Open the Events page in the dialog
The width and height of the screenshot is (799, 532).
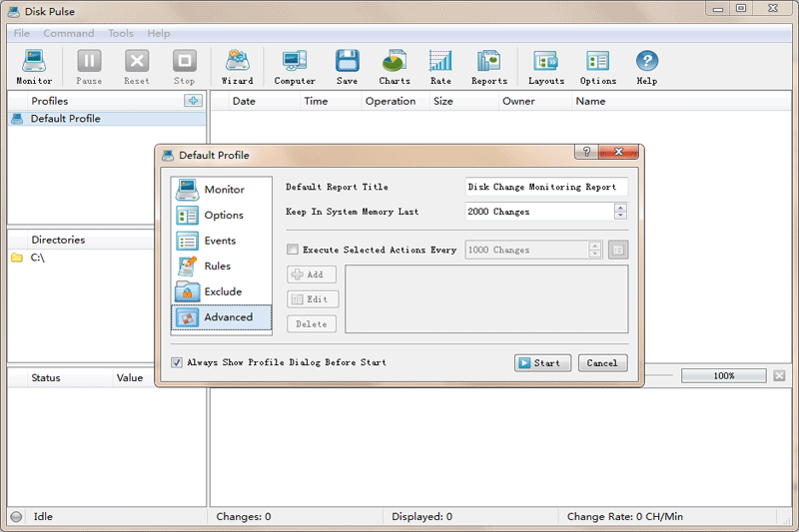(222, 241)
